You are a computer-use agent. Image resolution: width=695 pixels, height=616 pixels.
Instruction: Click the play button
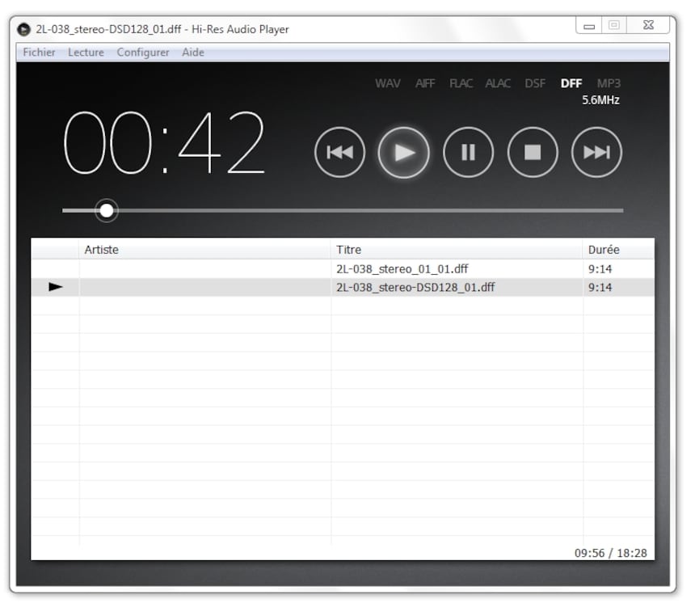click(x=404, y=153)
